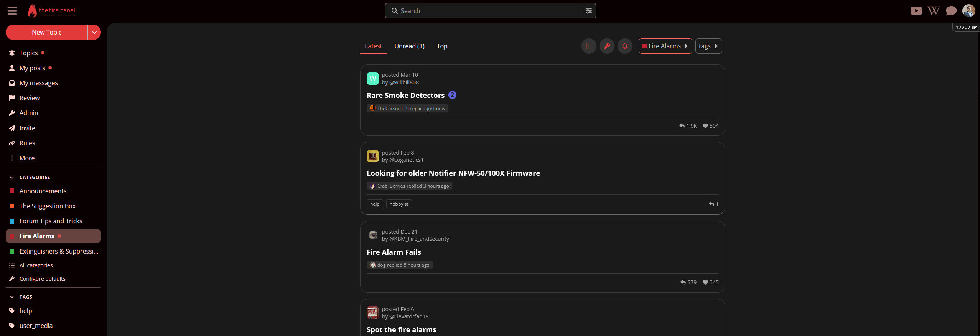980x336 pixels.
Task: Open search advanced filters icon
Action: 588,11
